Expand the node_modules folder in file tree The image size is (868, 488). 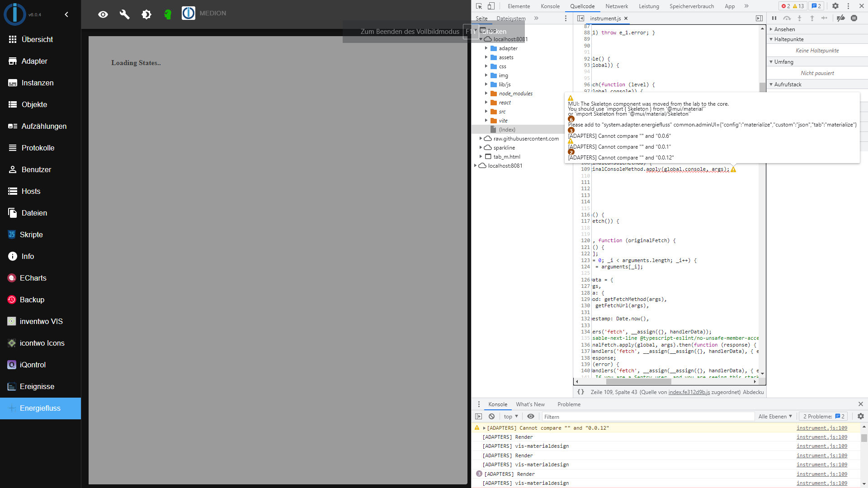[x=486, y=93]
